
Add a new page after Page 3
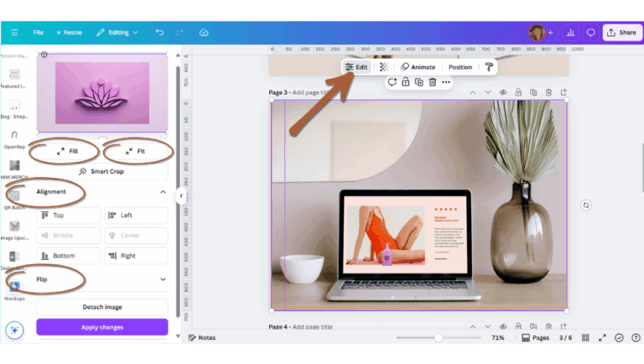[x=563, y=92]
